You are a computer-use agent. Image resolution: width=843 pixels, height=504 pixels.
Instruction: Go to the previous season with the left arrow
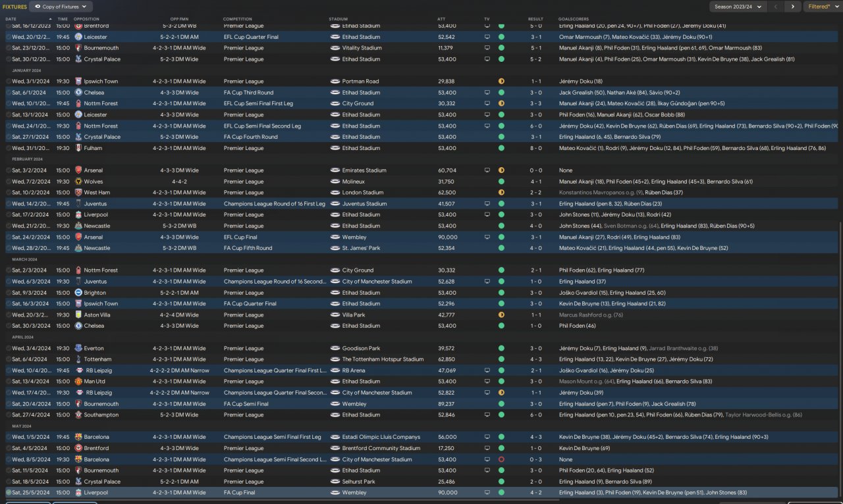(776, 7)
